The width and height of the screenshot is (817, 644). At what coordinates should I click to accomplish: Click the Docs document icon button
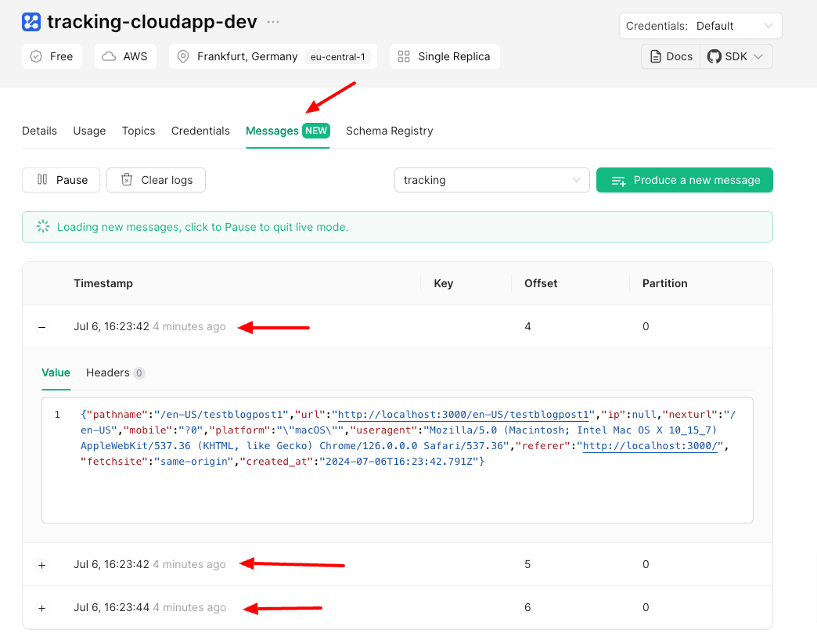671,56
